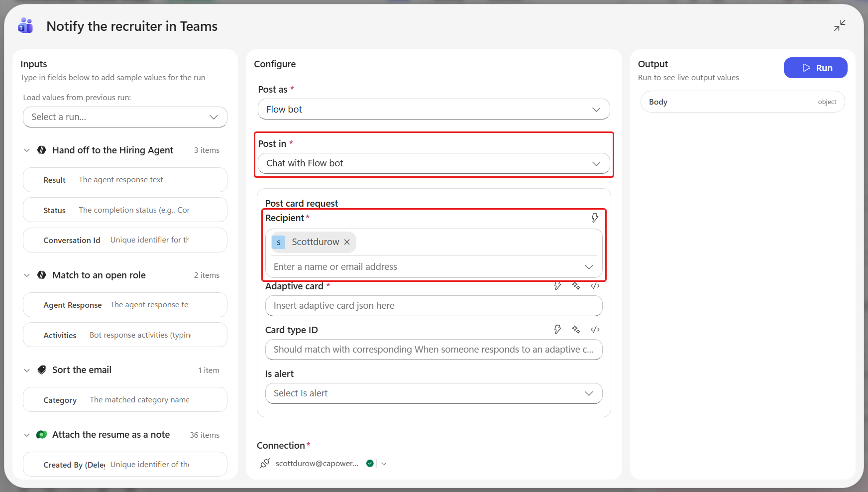Image resolution: width=868 pixels, height=492 pixels.
Task: Click the sparkle icon for Adaptive card
Action: [x=576, y=286]
